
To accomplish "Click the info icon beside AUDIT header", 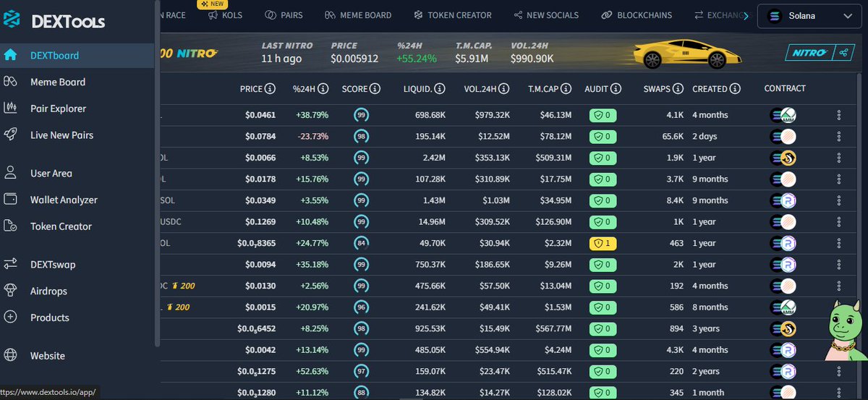I will [x=616, y=89].
